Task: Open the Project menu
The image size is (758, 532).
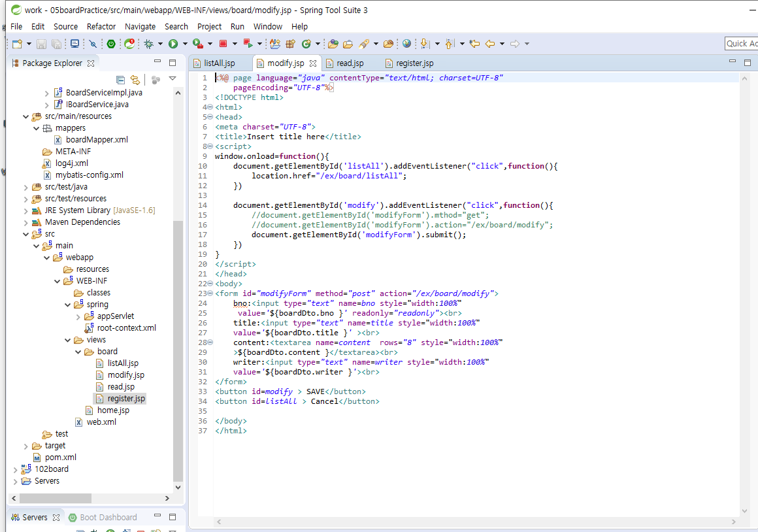Action: [x=209, y=27]
